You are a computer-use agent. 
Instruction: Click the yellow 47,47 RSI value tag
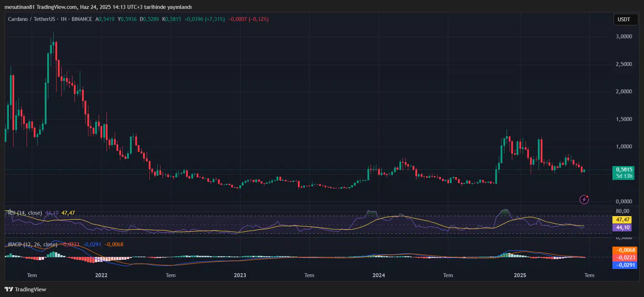[x=622, y=220]
